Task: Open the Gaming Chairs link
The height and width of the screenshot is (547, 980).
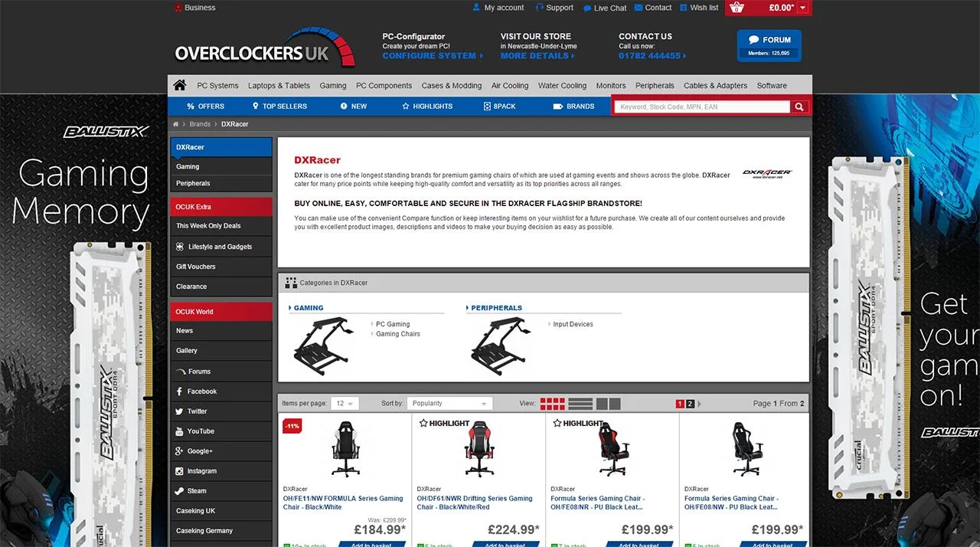Action: [398, 334]
